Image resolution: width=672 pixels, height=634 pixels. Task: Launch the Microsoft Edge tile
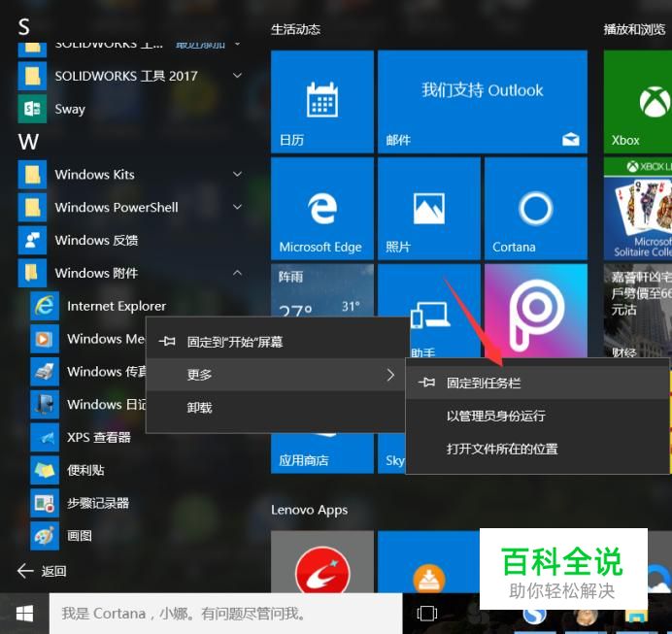pos(322,209)
